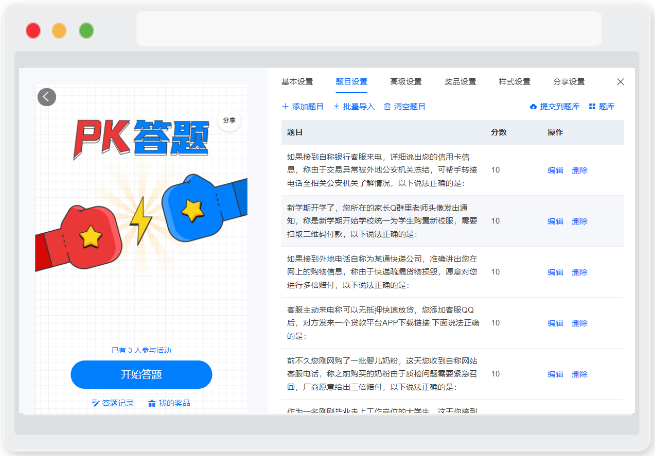Open 我的奖品 gift link
Image resolution: width=655 pixels, height=456 pixels.
pos(169,403)
